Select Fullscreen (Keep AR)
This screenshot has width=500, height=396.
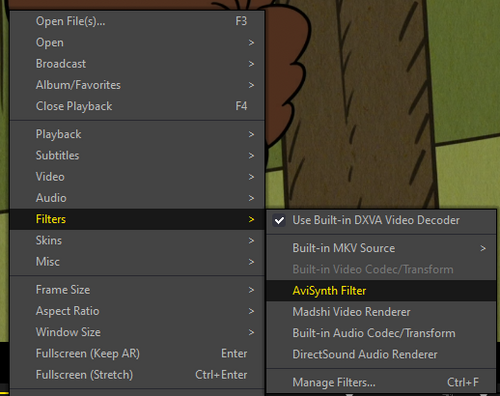tap(137, 353)
